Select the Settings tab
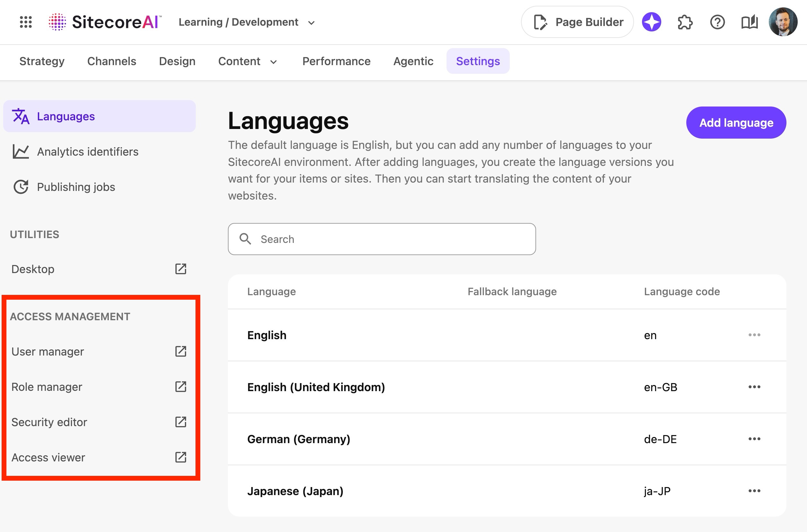 pos(478,61)
